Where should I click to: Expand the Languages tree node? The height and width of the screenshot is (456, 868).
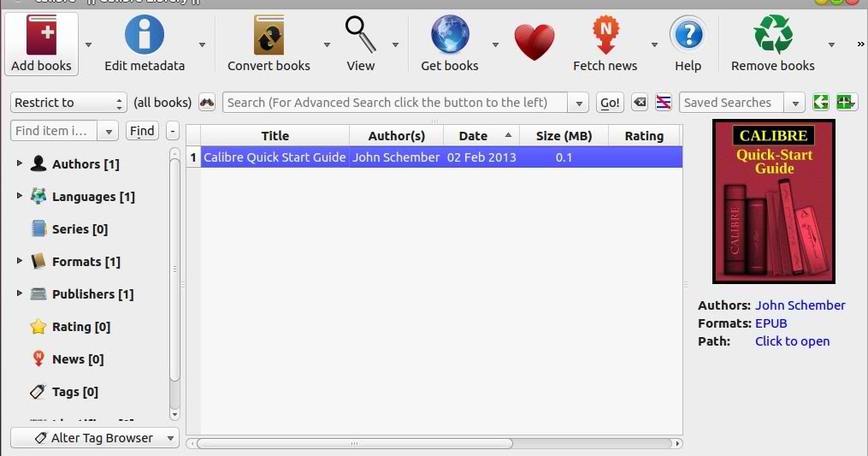[x=20, y=196]
